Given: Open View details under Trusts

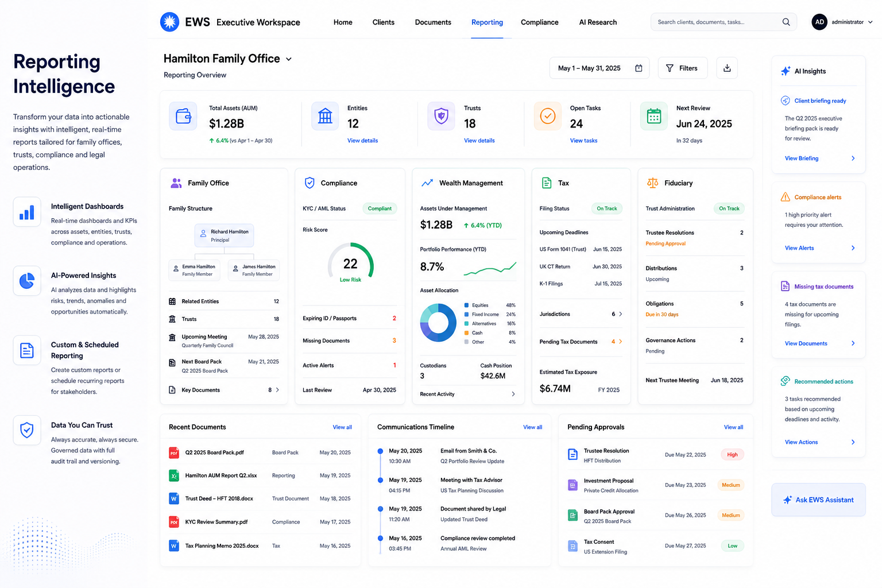Looking at the screenshot, I should 479,141.
